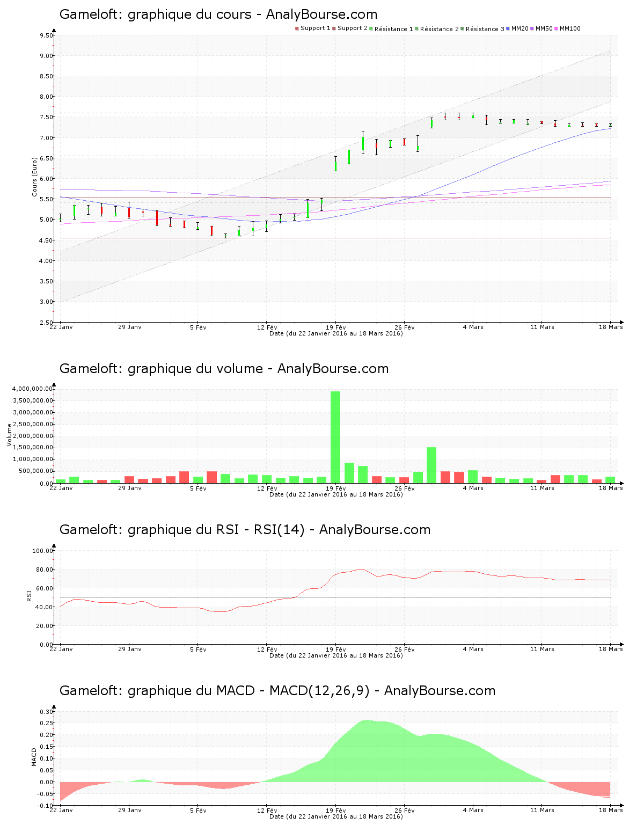The height and width of the screenshot is (832, 644).
Task: Click the date range caption under the RSI chart
Action: click(336, 655)
